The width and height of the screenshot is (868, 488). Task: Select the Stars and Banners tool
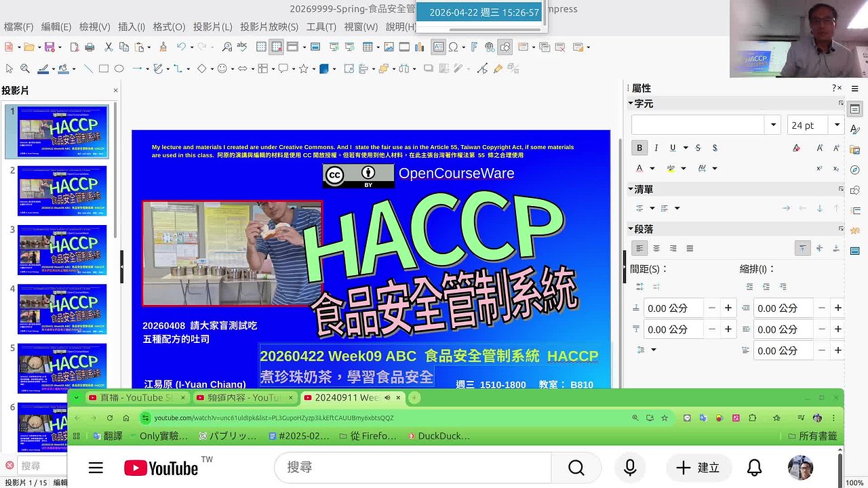pos(304,68)
